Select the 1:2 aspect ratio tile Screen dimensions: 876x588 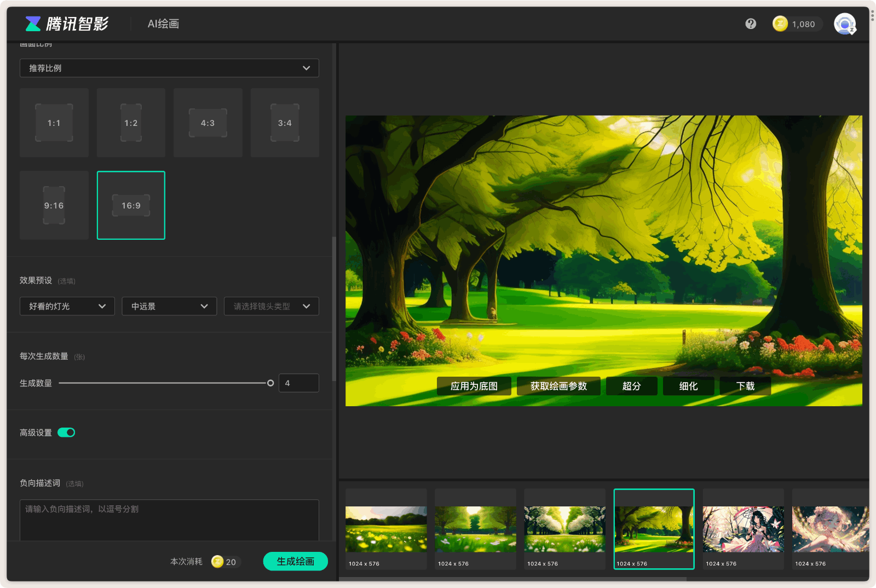tap(131, 123)
